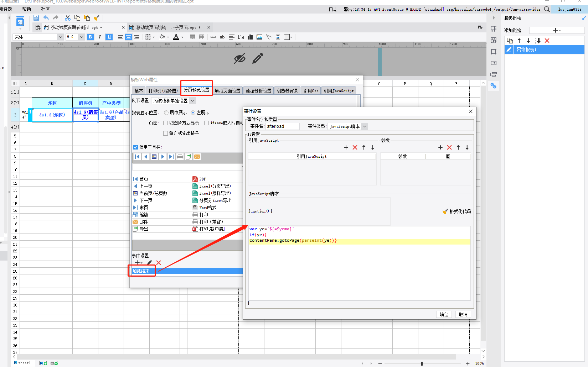Open the 事件类型 JavaScript脚本 dropdown

pos(364,126)
